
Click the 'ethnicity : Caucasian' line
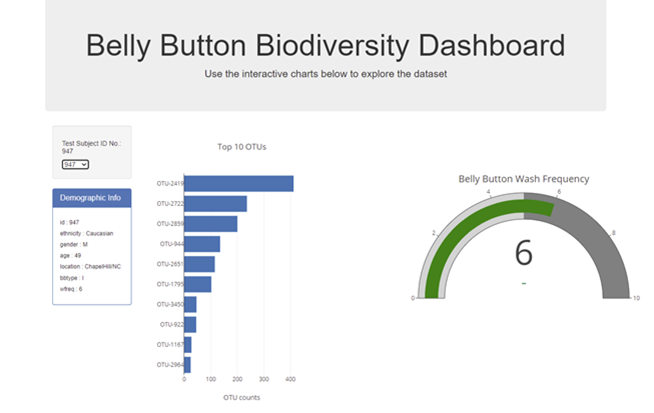click(x=86, y=233)
